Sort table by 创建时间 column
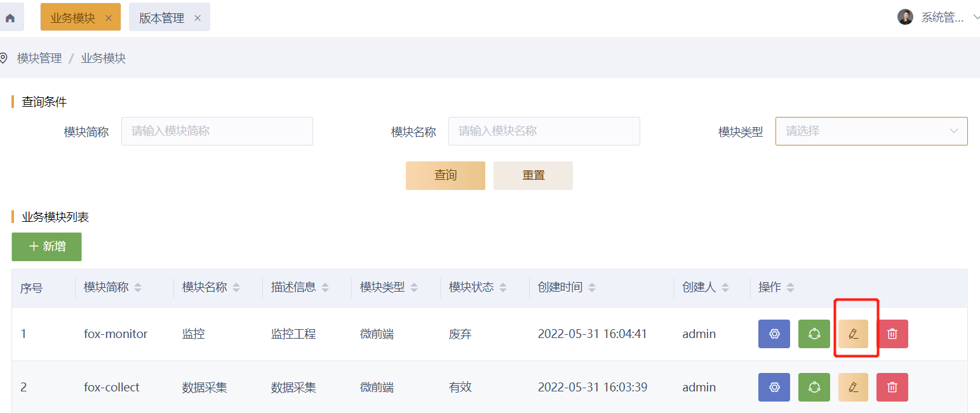The width and height of the screenshot is (980, 413). click(x=592, y=288)
